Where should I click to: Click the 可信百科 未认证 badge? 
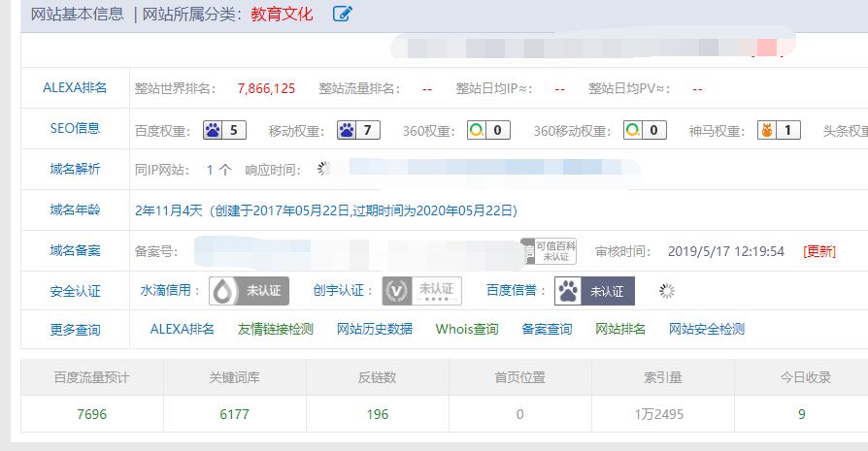pos(550,251)
